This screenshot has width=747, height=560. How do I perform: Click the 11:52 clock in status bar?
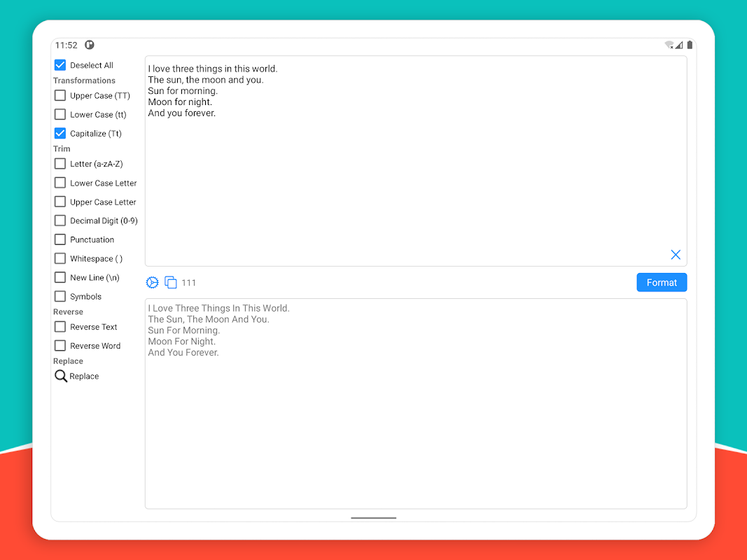click(x=67, y=45)
